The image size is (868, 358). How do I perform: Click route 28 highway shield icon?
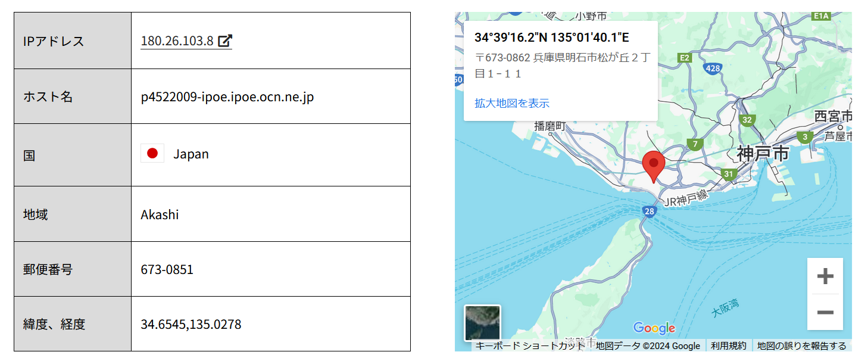[649, 211]
